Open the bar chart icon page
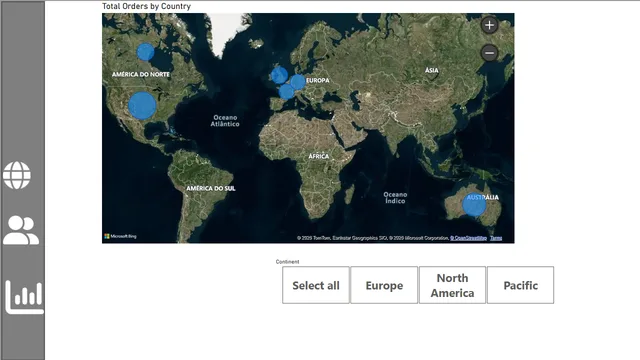The width and height of the screenshot is (640, 360). (x=24, y=297)
